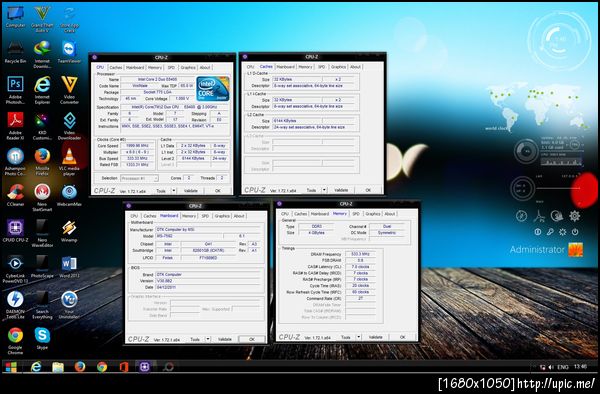Screen dimensions: 600x394
Task: Launch Video Converter desktop icon
Action: tap(69, 90)
